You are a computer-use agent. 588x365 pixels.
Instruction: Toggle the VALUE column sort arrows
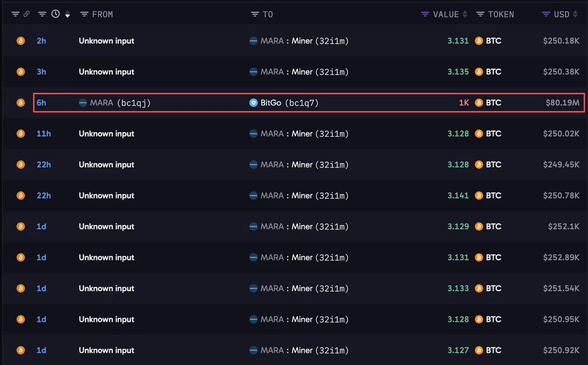point(465,14)
